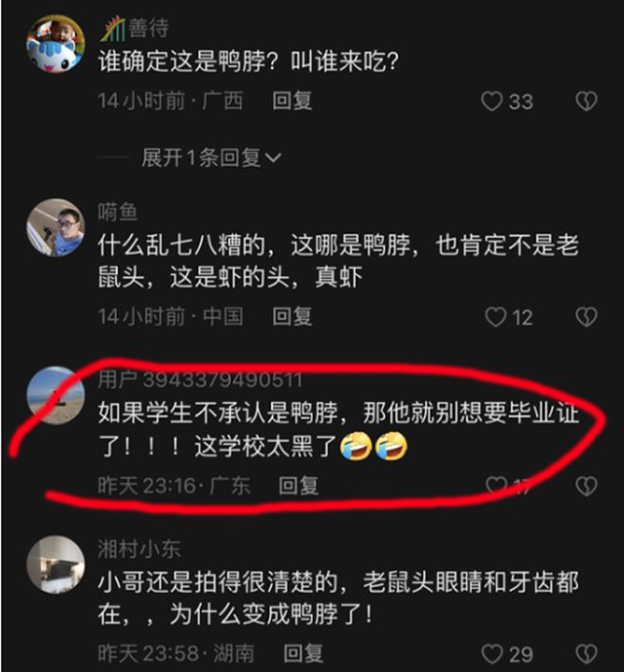The image size is (624, 672).
Task: Dislike 湘村小东's comment
Action: [586, 654]
